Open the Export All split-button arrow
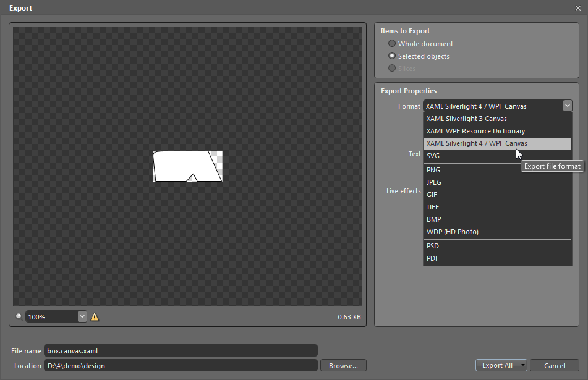 (x=523, y=365)
